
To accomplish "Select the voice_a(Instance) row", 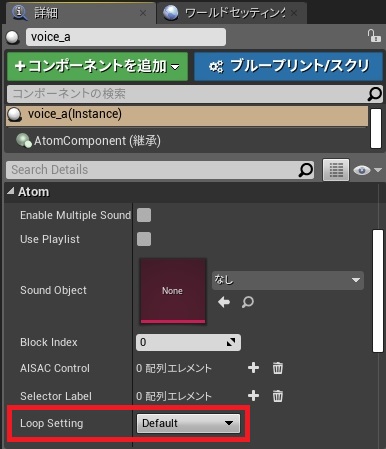I will click(x=187, y=116).
